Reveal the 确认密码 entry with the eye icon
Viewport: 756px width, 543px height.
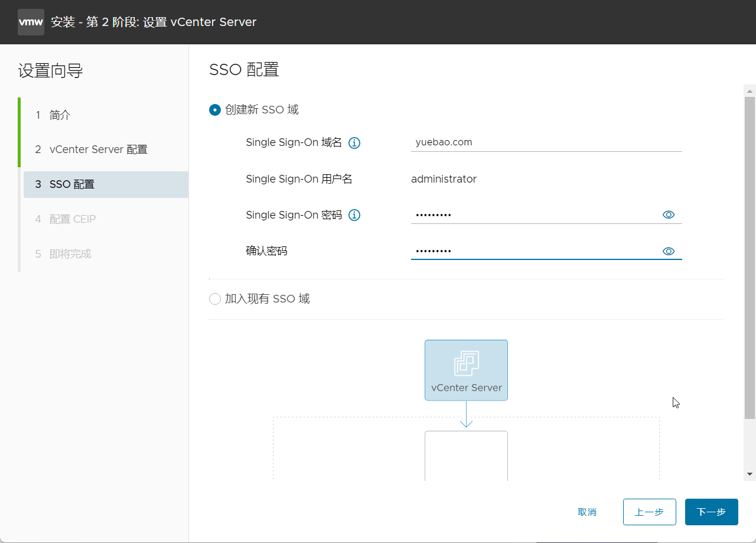pyautogui.click(x=668, y=251)
